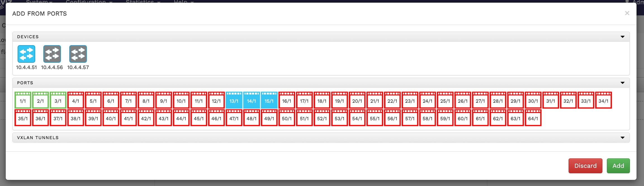This screenshot has width=644, height=186.
Task: Choose port 34/1 icon
Action: pos(603,100)
